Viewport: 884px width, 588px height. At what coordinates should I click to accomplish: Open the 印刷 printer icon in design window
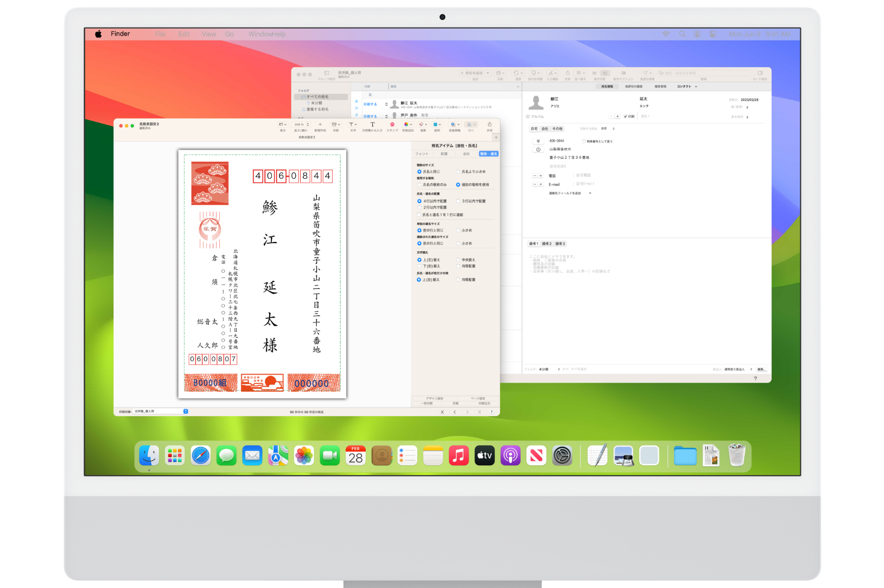tap(336, 125)
